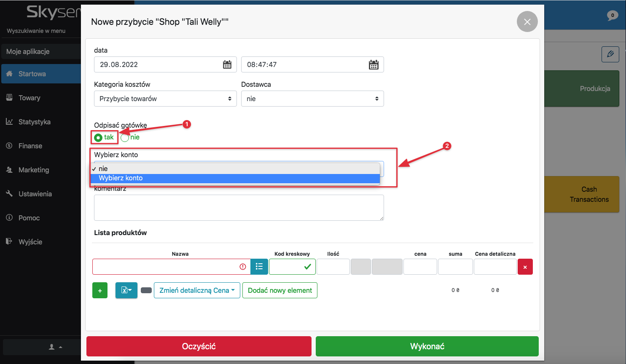This screenshot has height=364, width=626.
Task: Click the green plus add-row button
Action: [x=100, y=290]
